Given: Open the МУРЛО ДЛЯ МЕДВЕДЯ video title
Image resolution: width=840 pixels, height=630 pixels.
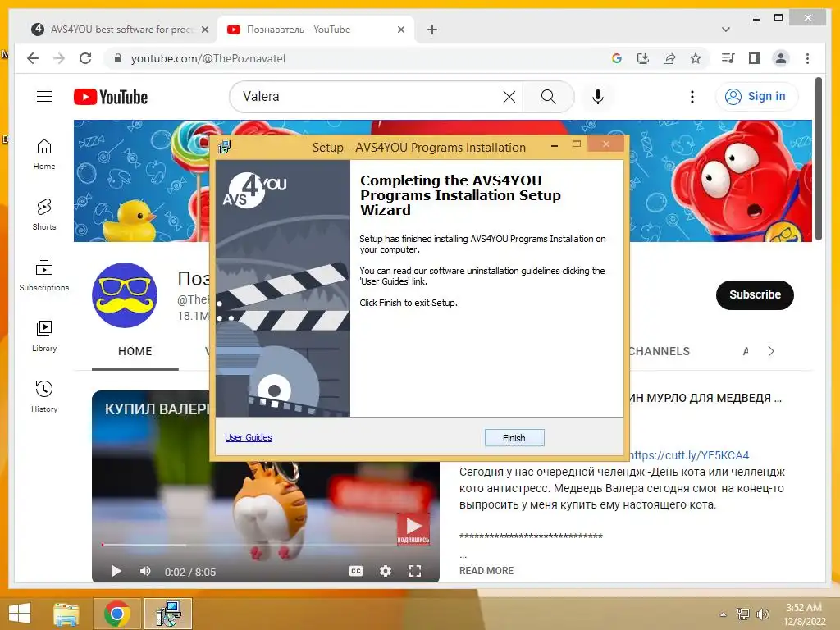Looking at the screenshot, I should pos(705,398).
